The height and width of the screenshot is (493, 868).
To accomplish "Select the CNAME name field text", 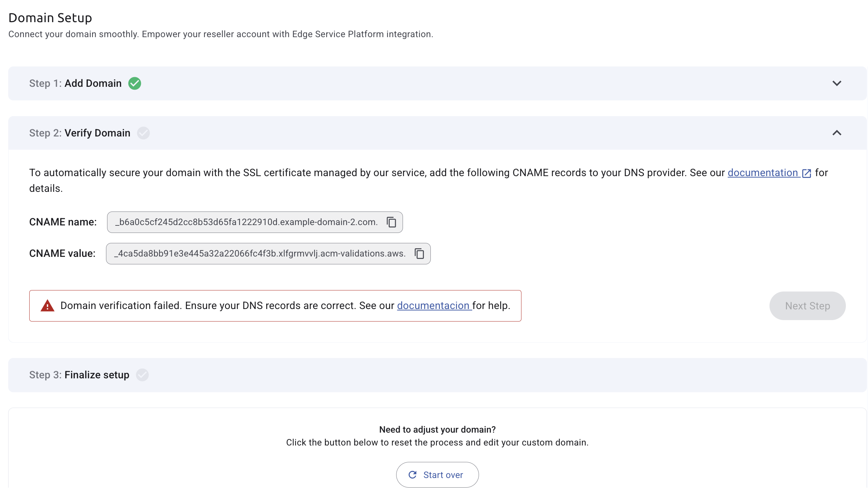I will 246,222.
